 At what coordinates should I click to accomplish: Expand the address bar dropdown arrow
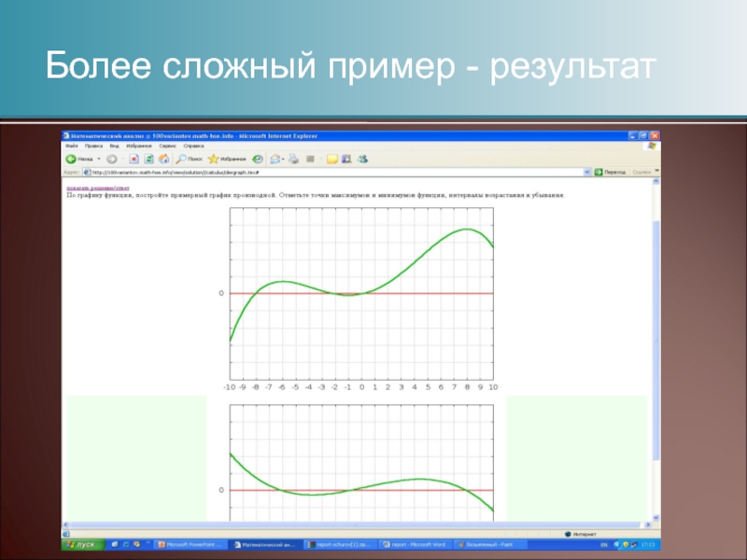point(587,173)
